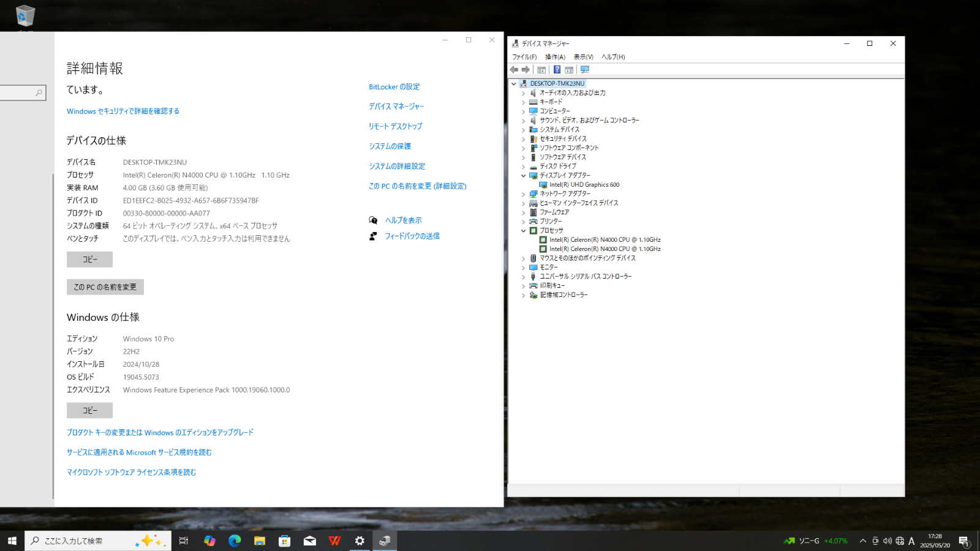Open the WPS Office taskbar icon
The image size is (980, 551).
pos(334,541)
